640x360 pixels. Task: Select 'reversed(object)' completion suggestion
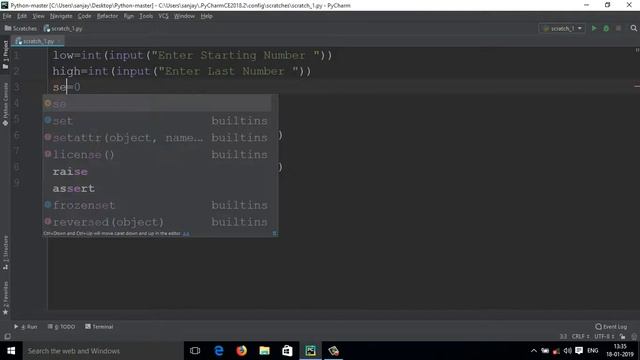click(x=158, y=222)
